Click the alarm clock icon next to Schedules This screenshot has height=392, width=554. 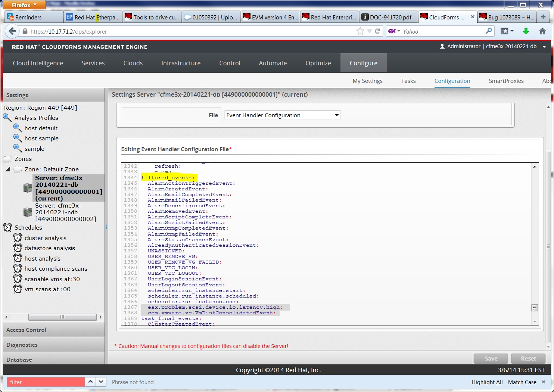(x=7, y=227)
